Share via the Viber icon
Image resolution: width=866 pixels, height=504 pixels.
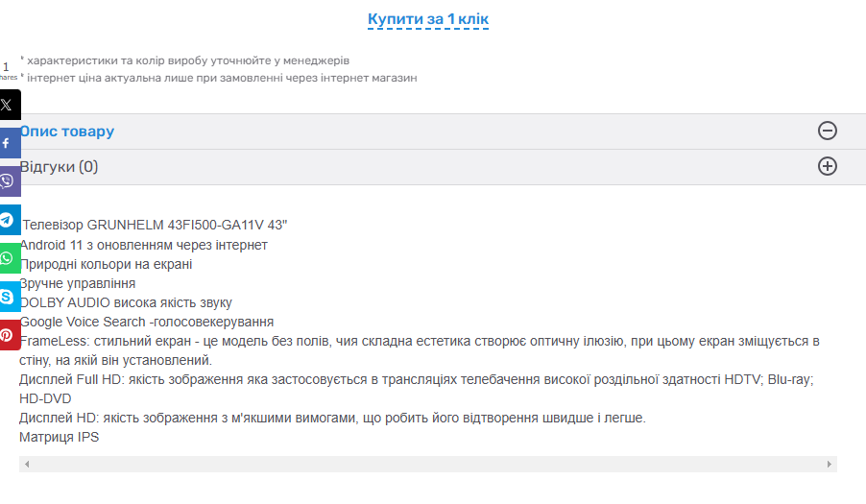point(8,180)
